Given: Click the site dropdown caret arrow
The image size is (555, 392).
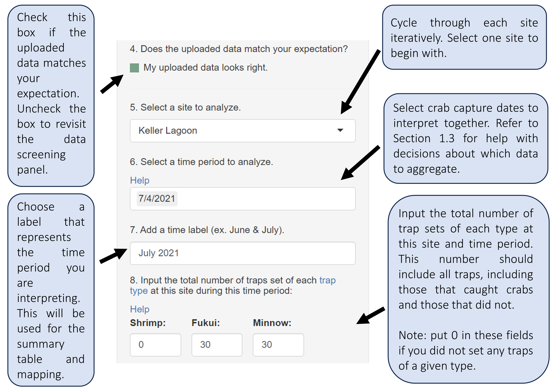Looking at the screenshot, I should pos(340,130).
